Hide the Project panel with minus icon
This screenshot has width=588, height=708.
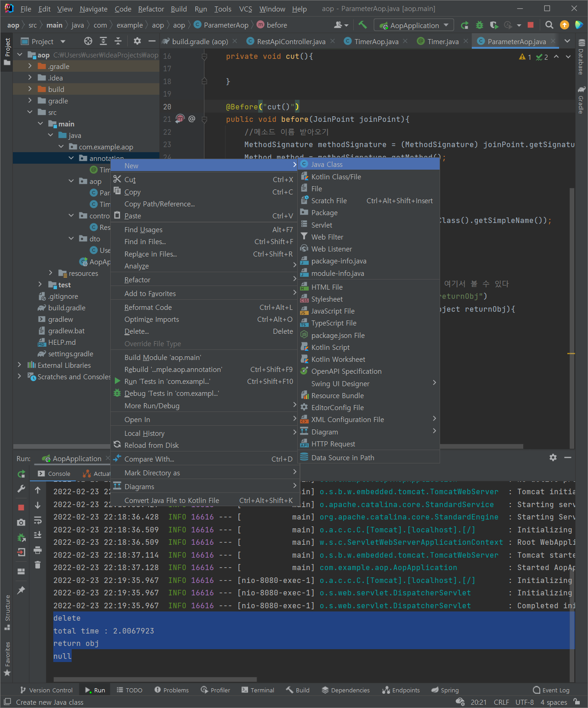(152, 41)
